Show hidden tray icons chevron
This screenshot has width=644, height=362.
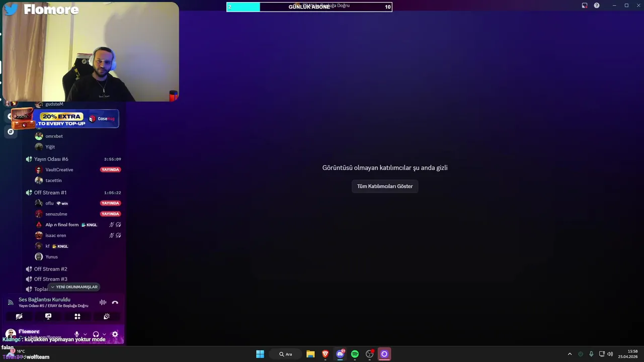coord(570,354)
